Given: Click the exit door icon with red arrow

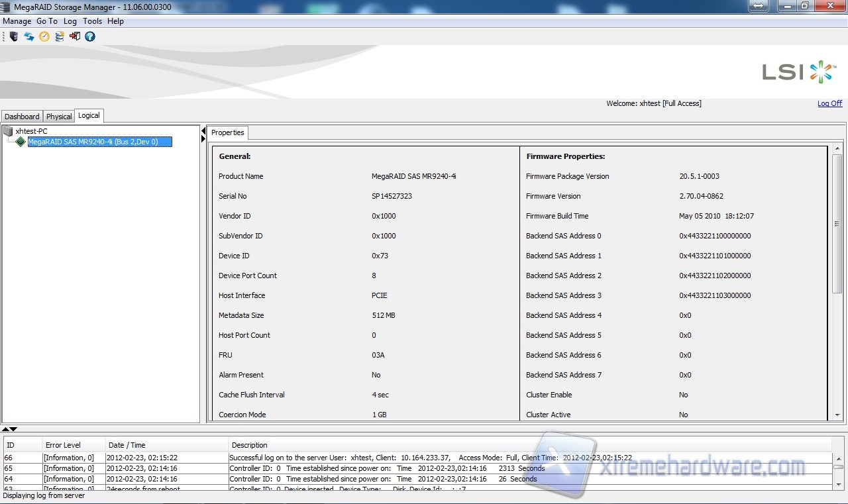Looking at the screenshot, I should pos(75,36).
